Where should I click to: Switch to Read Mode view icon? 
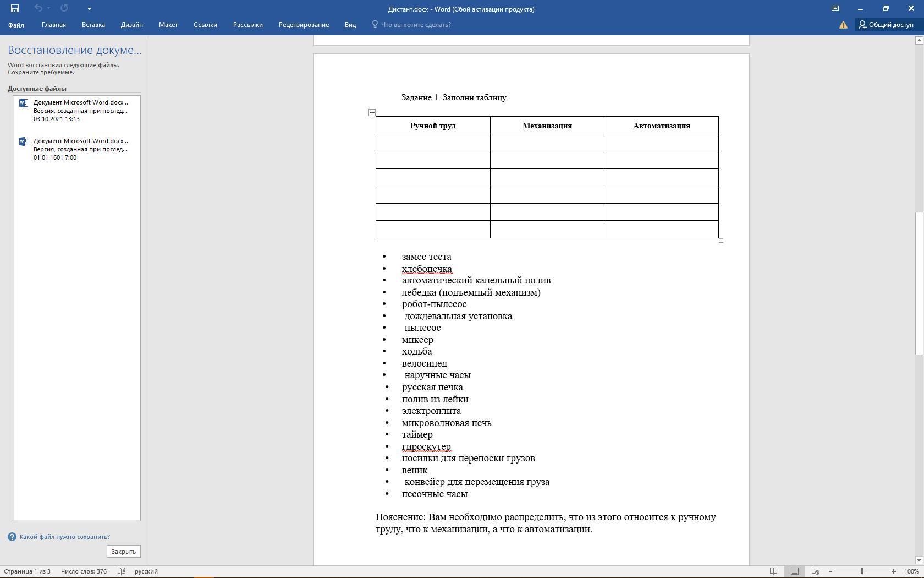pyautogui.click(x=773, y=571)
